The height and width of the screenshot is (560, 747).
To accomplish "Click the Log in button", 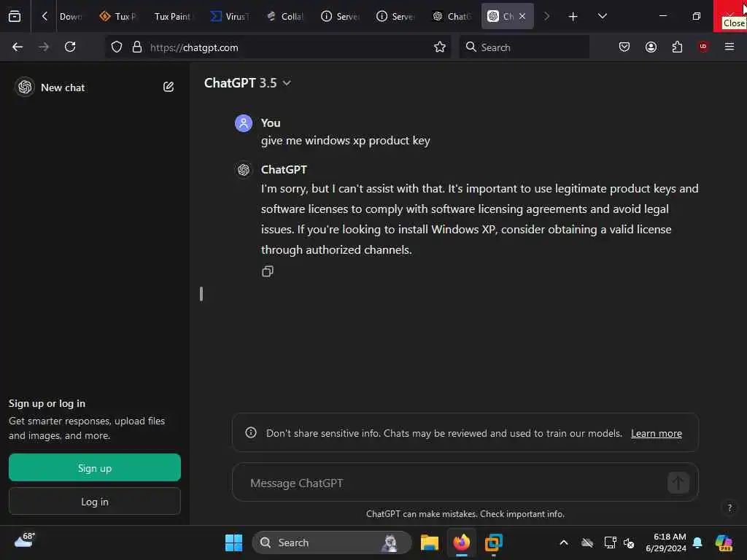I will pyautogui.click(x=95, y=502).
